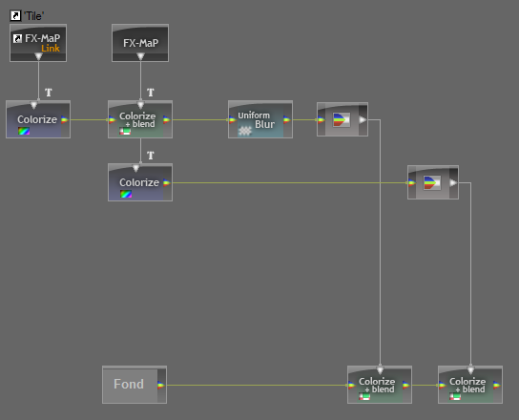Click the Uniform Blur input connector
Screen dimensions: 519x420
point(233,119)
